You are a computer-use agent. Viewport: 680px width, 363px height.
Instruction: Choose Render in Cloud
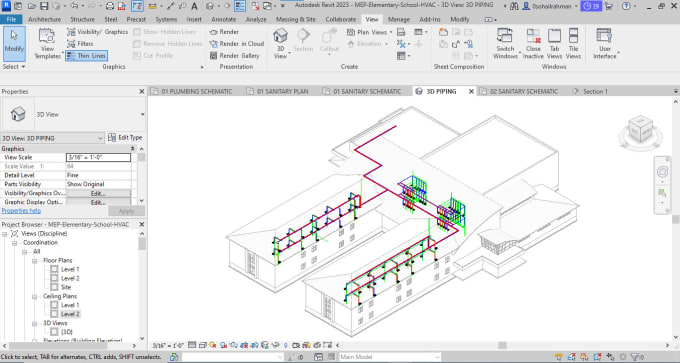point(236,44)
